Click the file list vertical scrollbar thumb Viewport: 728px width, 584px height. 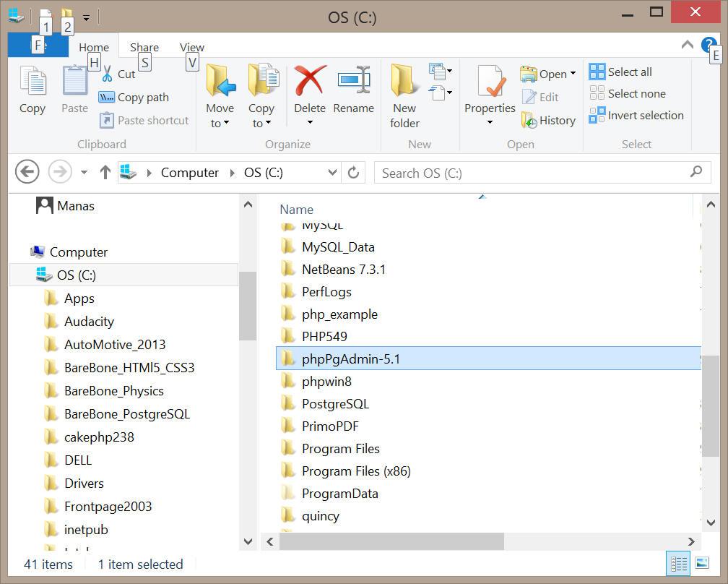pyautogui.click(x=711, y=406)
